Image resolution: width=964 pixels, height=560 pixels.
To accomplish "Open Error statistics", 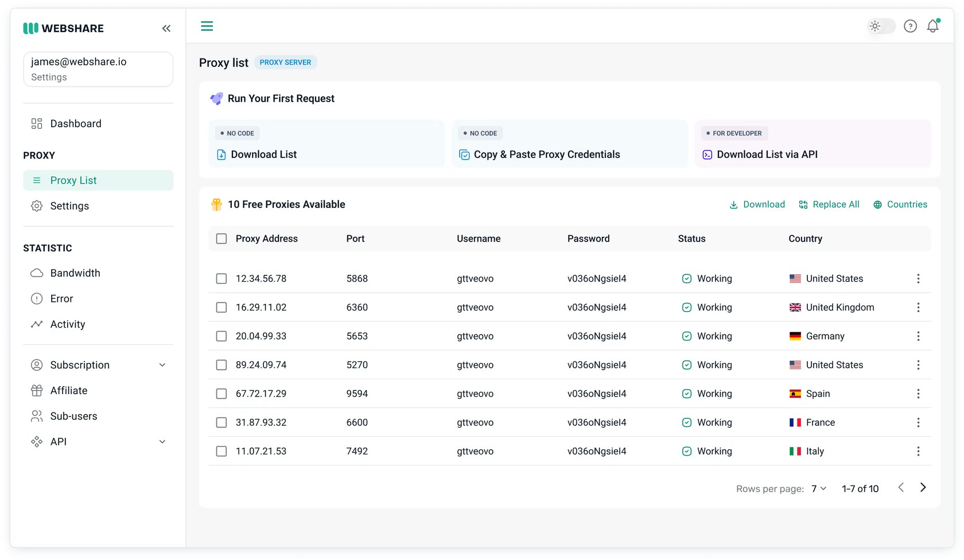I will 98,298.
